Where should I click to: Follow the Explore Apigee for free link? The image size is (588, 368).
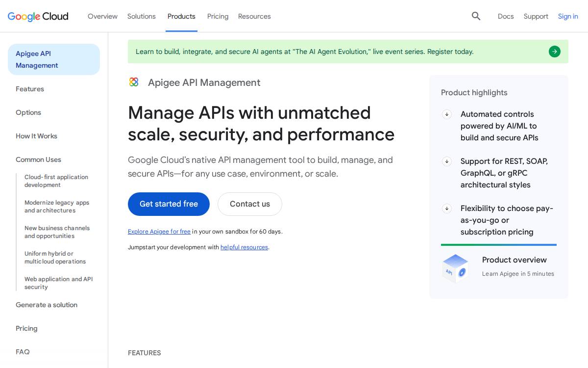click(159, 232)
